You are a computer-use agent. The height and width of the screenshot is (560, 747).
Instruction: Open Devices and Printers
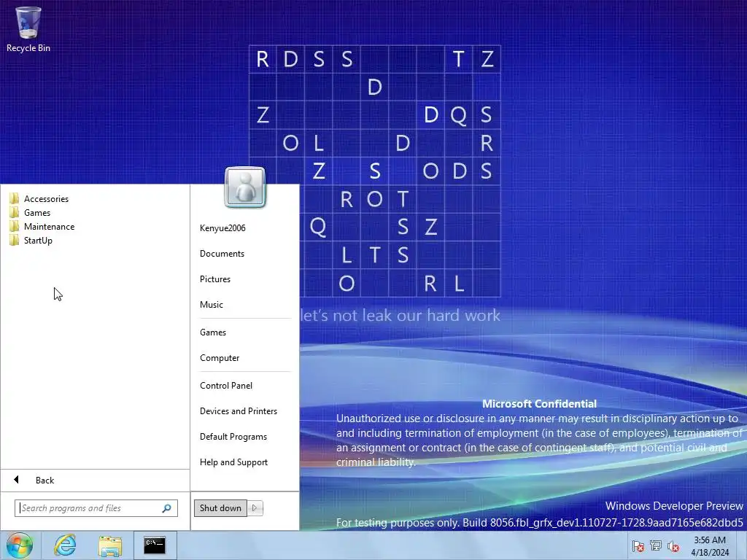239,411
